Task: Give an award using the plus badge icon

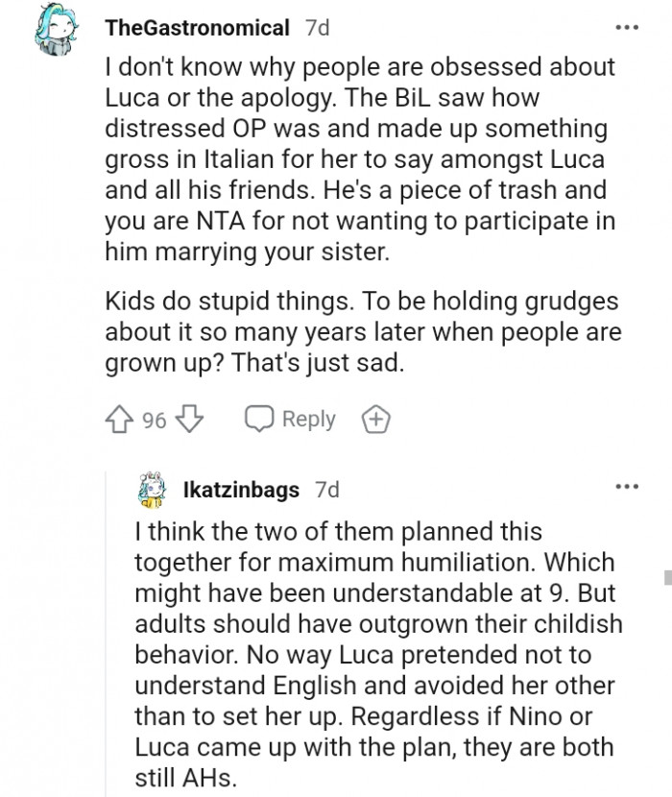Action: click(374, 420)
